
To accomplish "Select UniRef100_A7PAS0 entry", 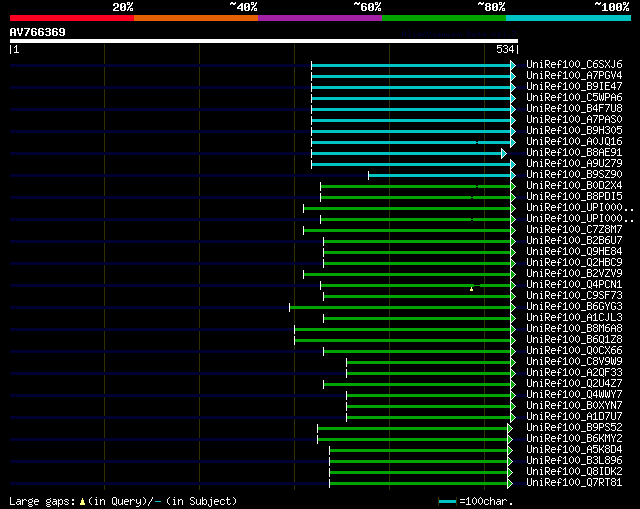I will pos(574,120).
